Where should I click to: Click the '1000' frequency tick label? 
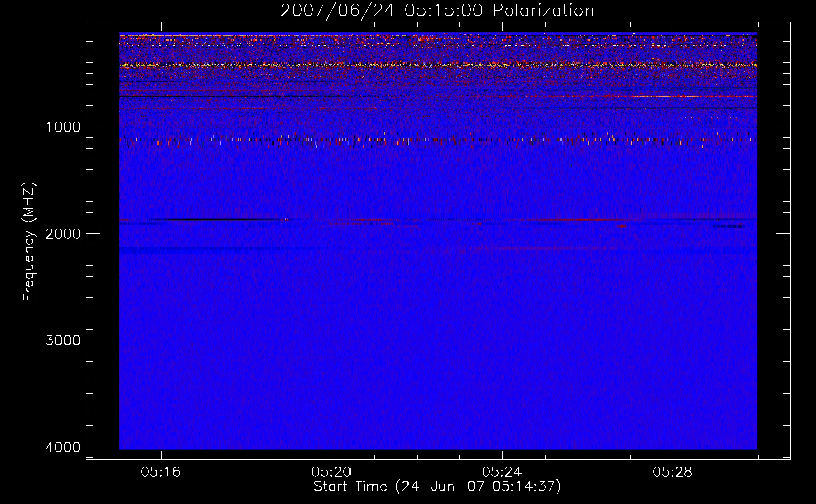coord(63,127)
